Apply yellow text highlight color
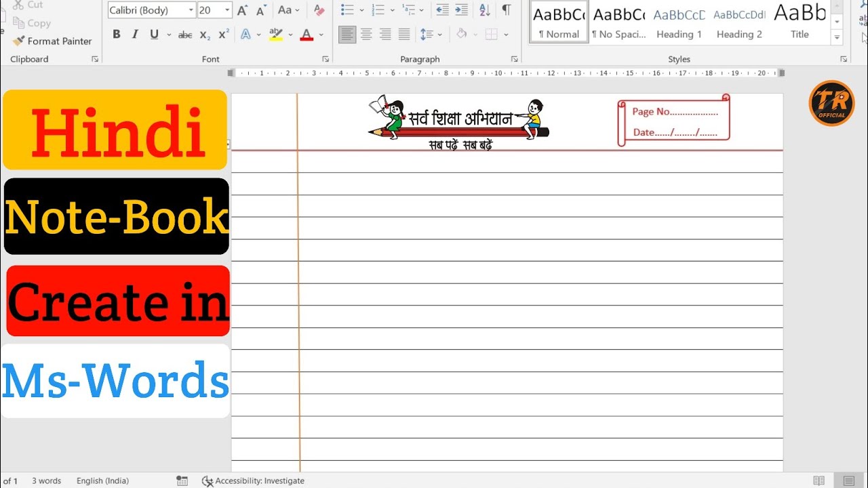This screenshot has width=868, height=488. coord(275,35)
